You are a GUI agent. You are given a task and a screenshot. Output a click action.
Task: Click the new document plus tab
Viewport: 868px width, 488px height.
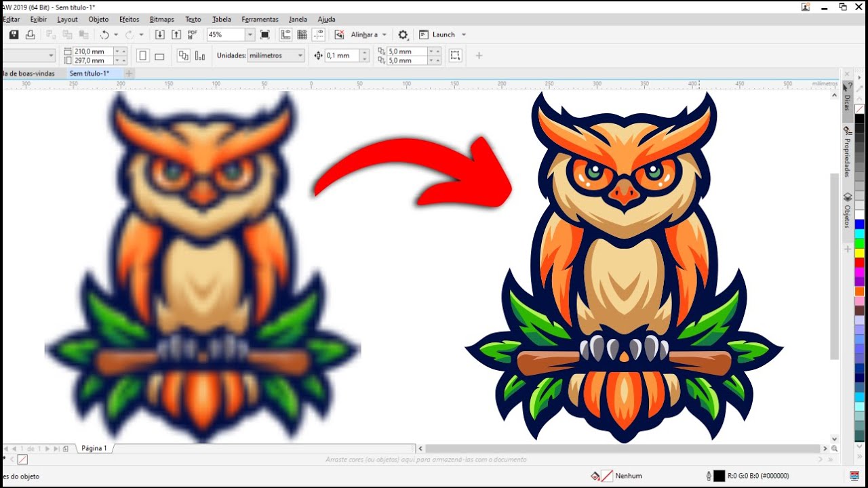[129, 73]
